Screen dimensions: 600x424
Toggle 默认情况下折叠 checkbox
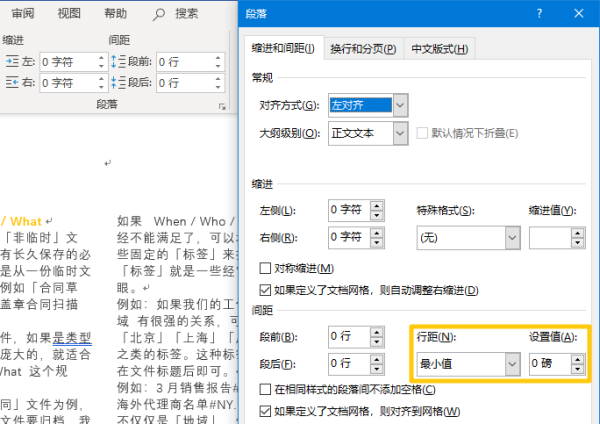(422, 133)
